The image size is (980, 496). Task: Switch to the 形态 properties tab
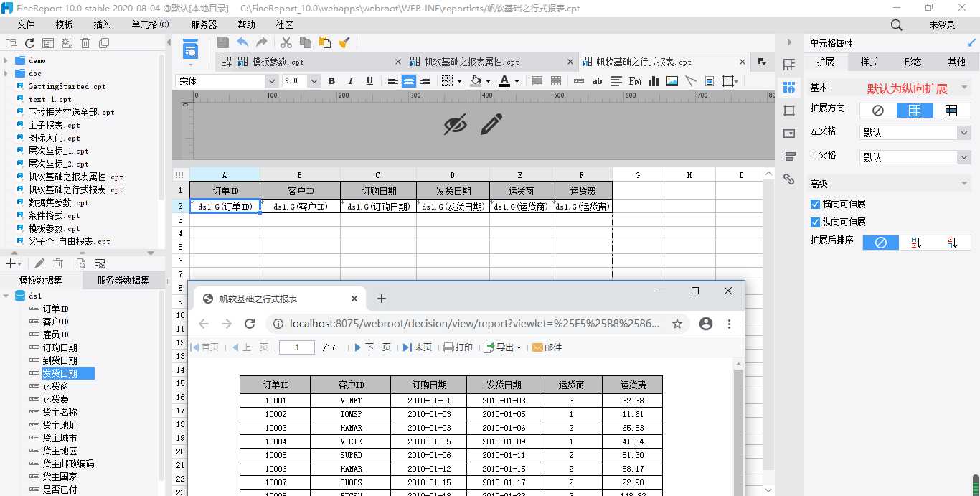click(x=913, y=62)
